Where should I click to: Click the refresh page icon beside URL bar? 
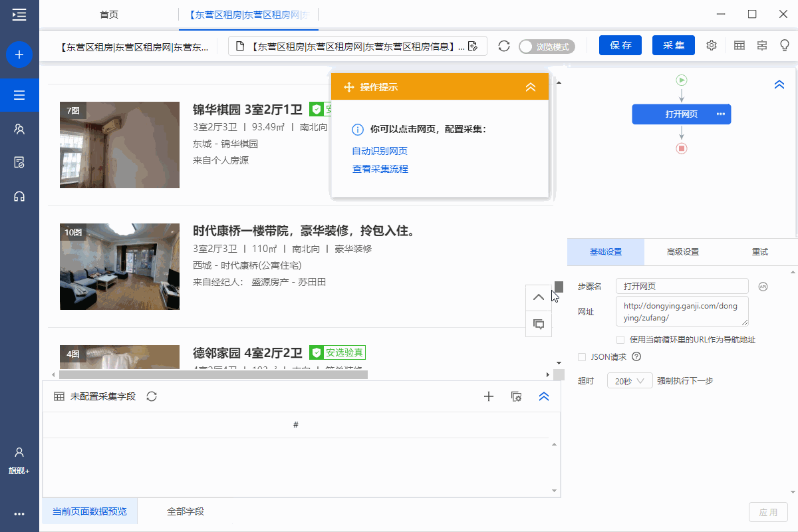coord(504,46)
